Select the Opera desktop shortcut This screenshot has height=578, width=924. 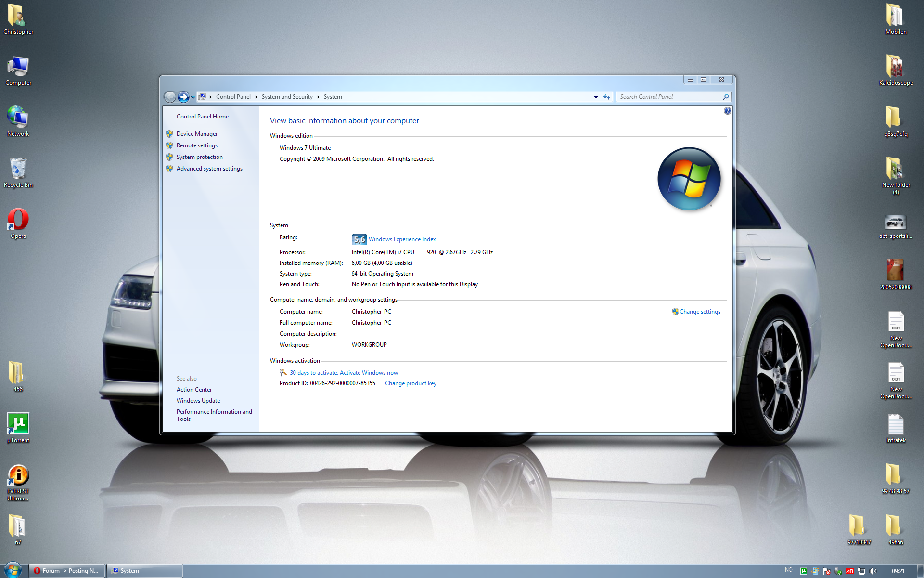coord(18,223)
